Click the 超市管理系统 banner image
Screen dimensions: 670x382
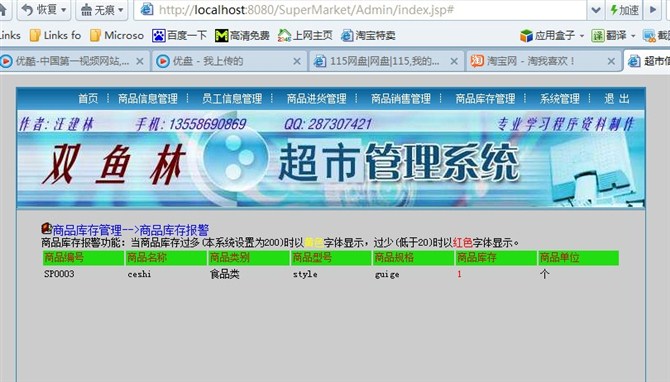pyautogui.click(x=331, y=159)
